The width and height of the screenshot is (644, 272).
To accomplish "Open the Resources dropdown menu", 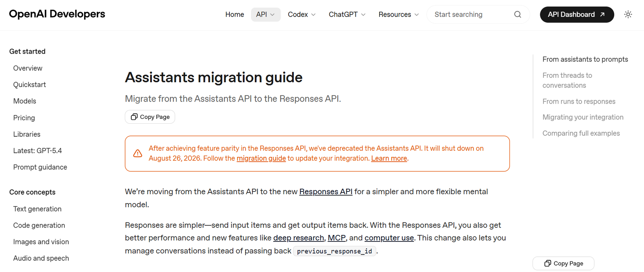I will (398, 15).
